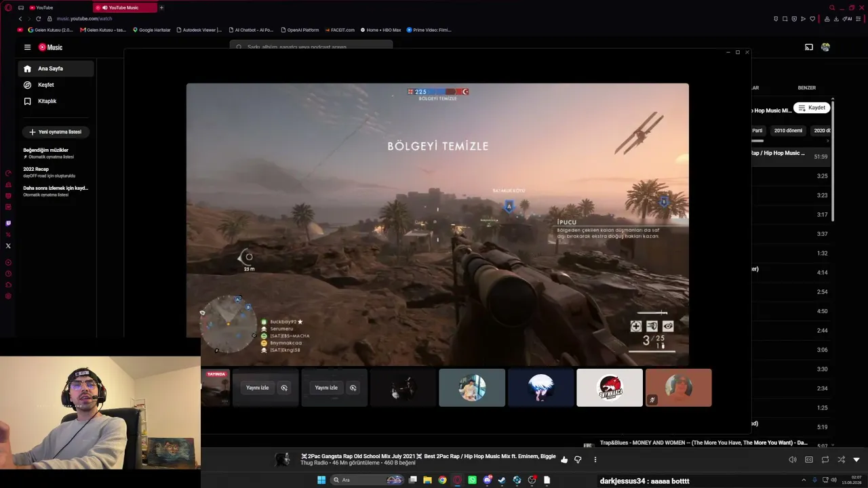This screenshot has width=868, height=488.
Task: Open the YouTube Music hamburger menu
Action: point(27,47)
